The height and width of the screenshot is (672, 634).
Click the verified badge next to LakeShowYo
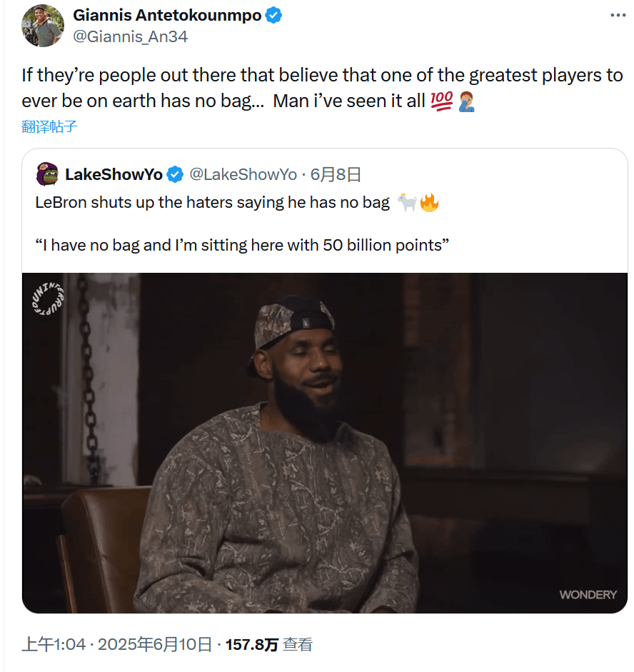coord(175,174)
